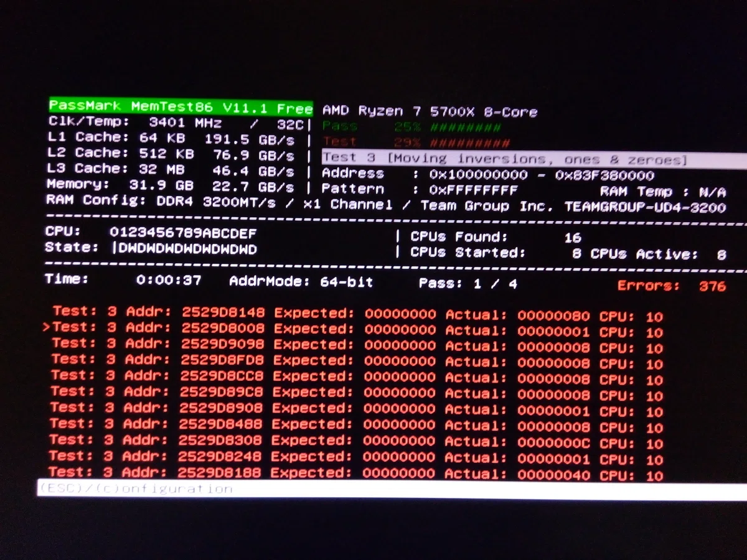Click the CPUs Found: 16 value

click(x=496, y=237)
